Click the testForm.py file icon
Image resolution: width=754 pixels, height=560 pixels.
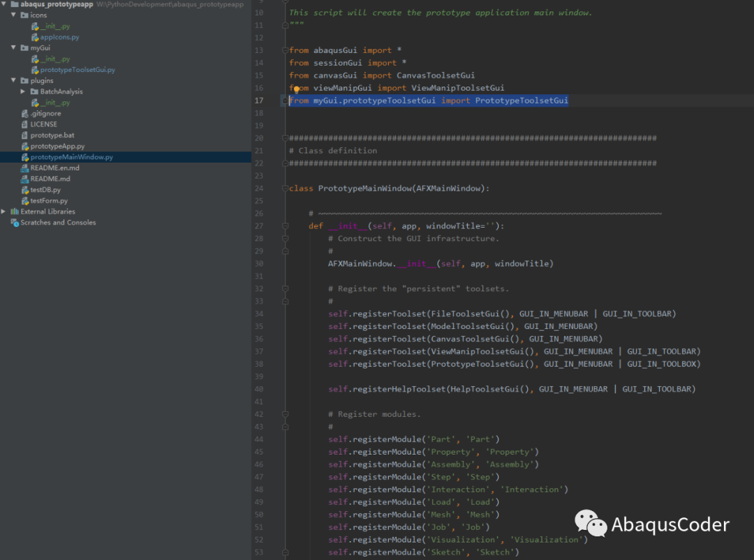click(25, 200)
